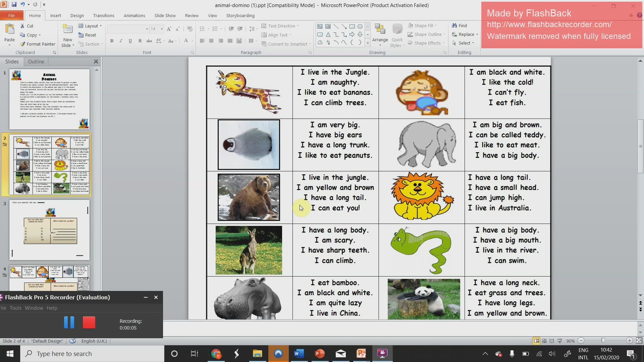Toggle bold formatting

(x=112, y=41)
